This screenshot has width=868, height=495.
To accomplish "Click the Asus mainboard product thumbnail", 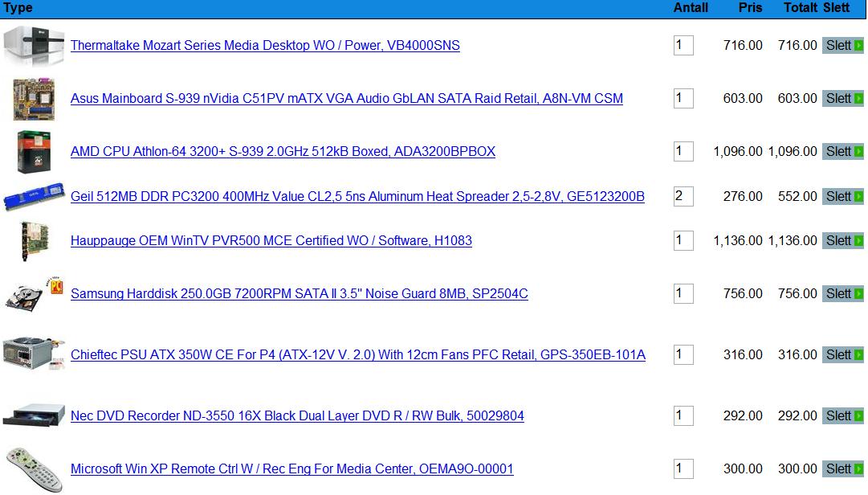I will pyautogui.click(x=34, y=99).
